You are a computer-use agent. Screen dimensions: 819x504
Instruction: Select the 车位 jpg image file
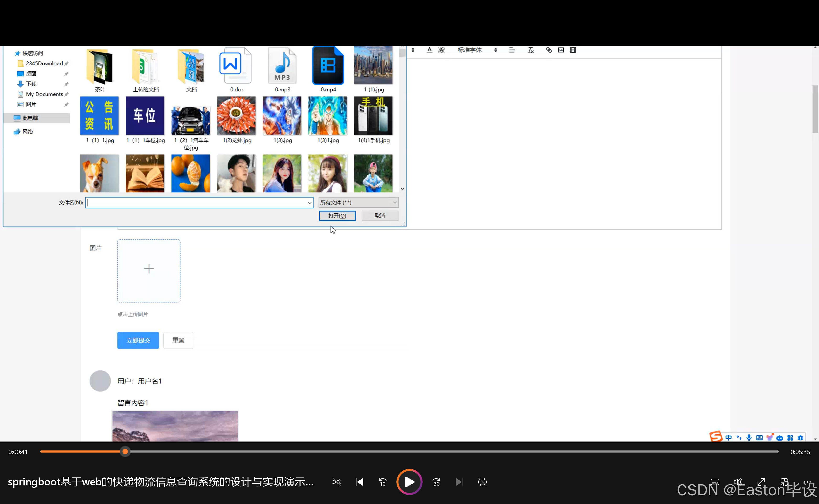click(145, 120)
